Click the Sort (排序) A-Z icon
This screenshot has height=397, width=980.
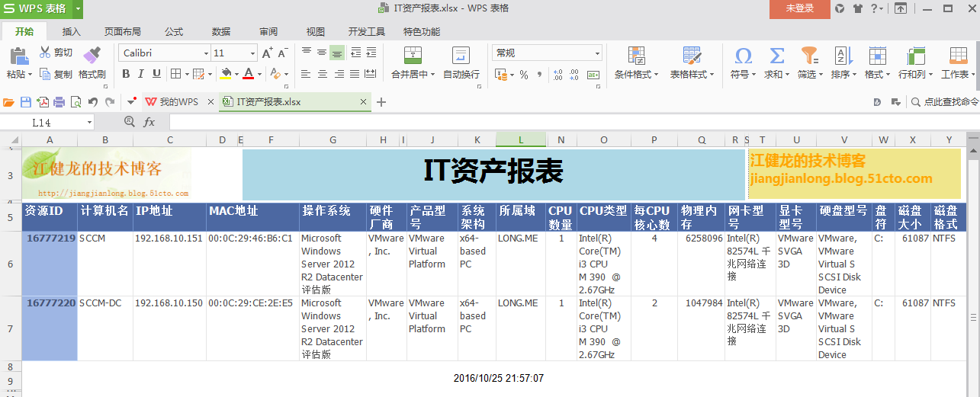[x=843, y=56]
